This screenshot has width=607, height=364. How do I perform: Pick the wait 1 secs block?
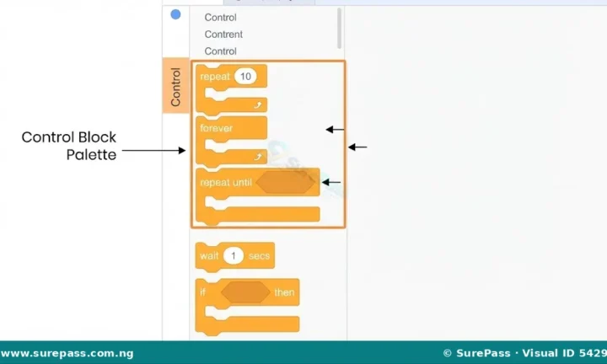[x=235, y=256]
